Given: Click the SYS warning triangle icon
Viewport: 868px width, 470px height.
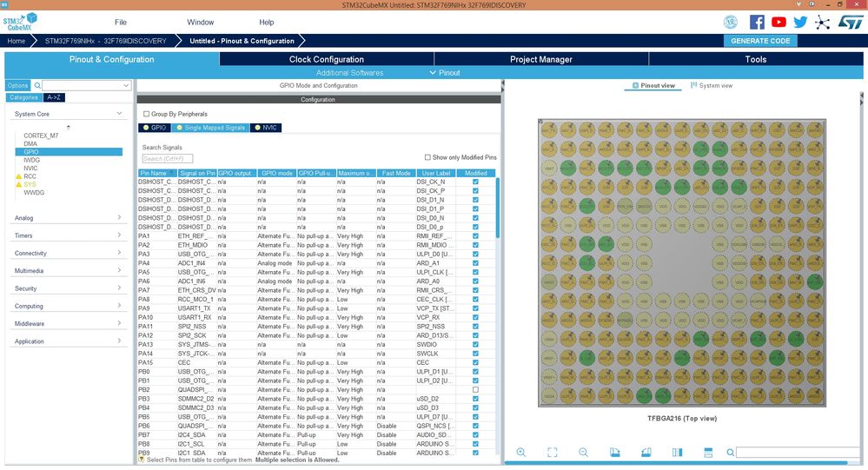Looking at the screenshot, I should coord(18,184).
